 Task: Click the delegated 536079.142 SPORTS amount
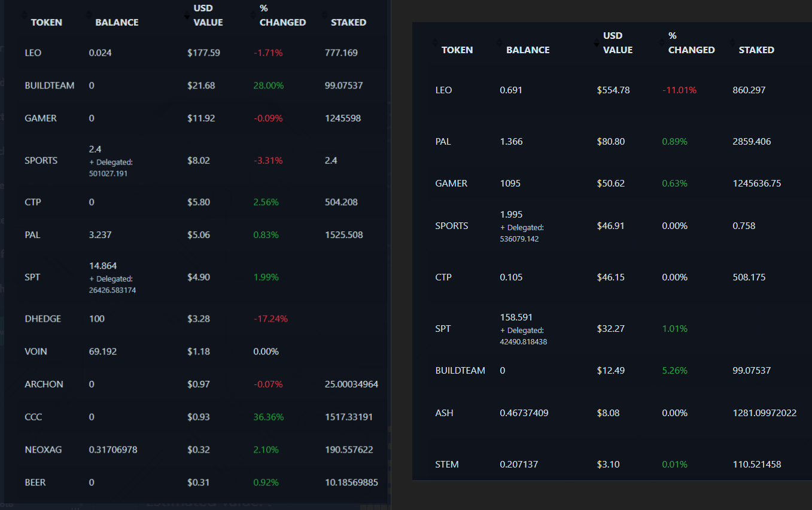[x=519, y=239]
